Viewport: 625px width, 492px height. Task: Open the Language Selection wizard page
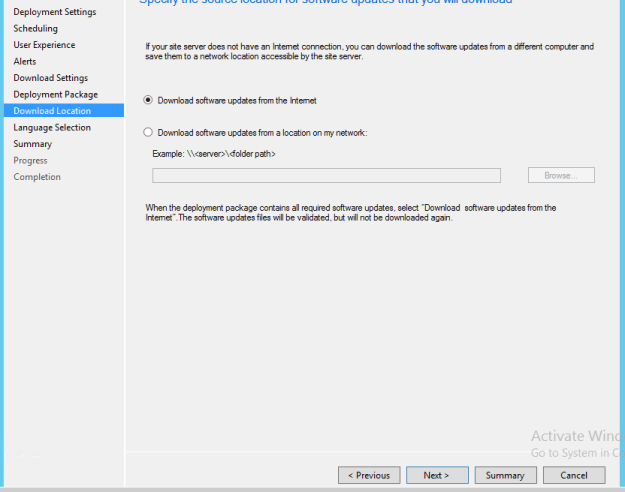52,128
